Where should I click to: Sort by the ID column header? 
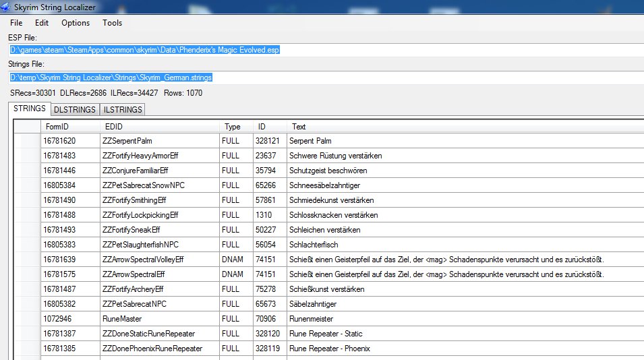(x=269, y=127)
